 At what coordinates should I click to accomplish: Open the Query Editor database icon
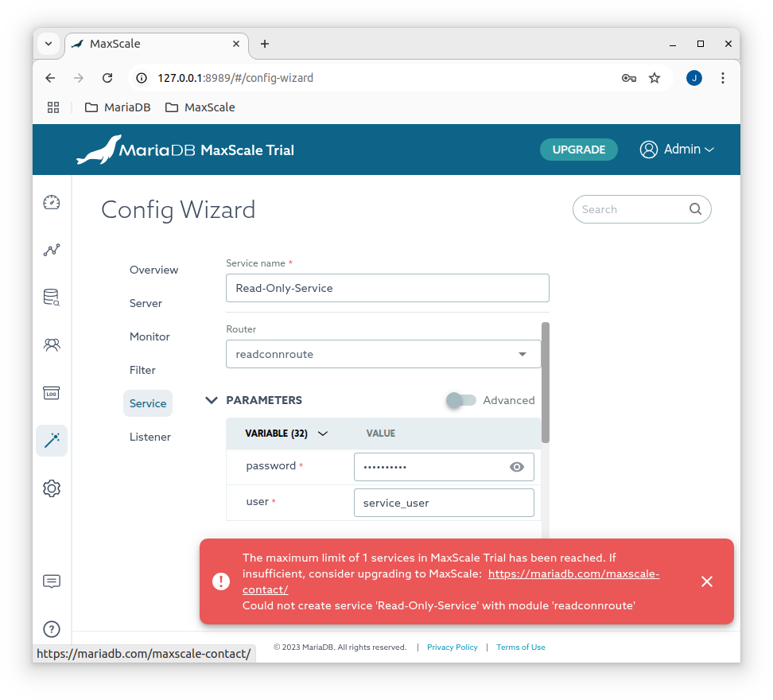pos(51,297)
